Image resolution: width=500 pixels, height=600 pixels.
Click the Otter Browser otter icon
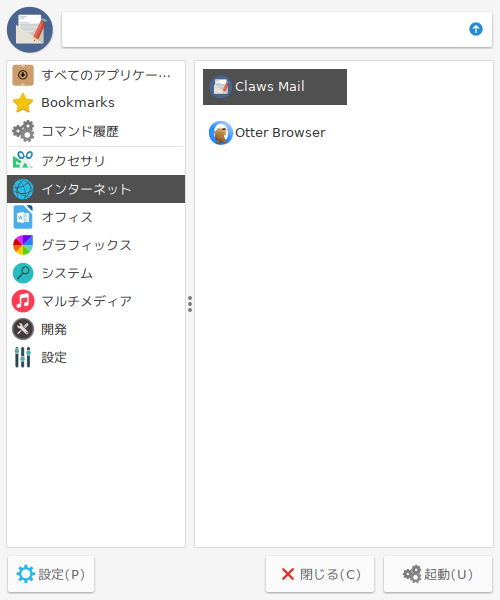[221, 133]
